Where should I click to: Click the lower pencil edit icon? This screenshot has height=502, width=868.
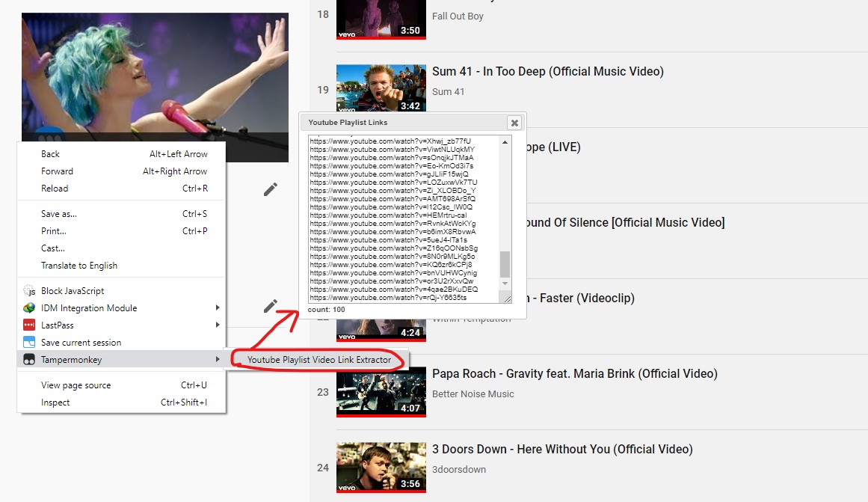271,305
